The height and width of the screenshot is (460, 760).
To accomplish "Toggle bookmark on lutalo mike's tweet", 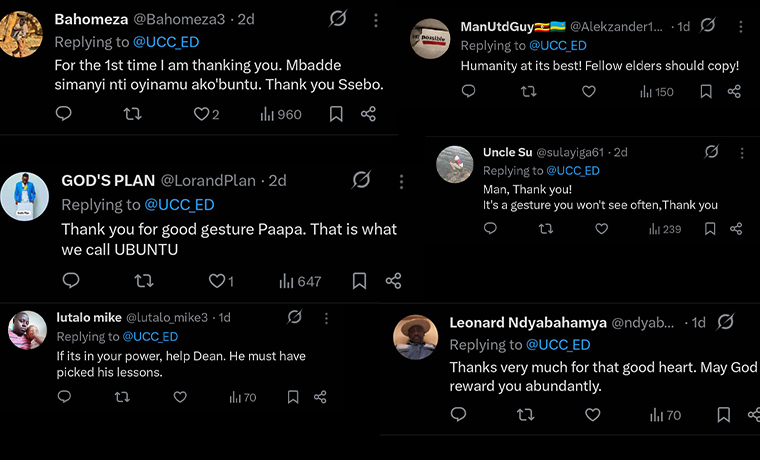I will click(293, 397).
